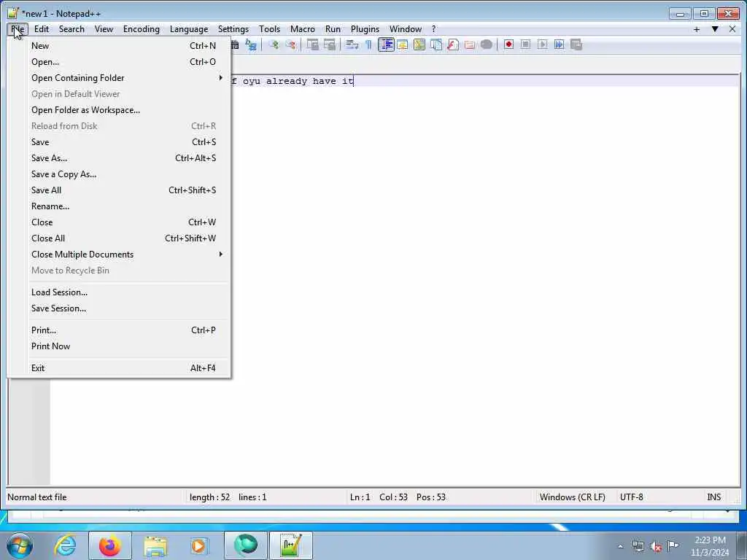The height and width of the screenshot is (560, 747).
Task: Select Save Session... entry
Action: [x=119, y=308]
